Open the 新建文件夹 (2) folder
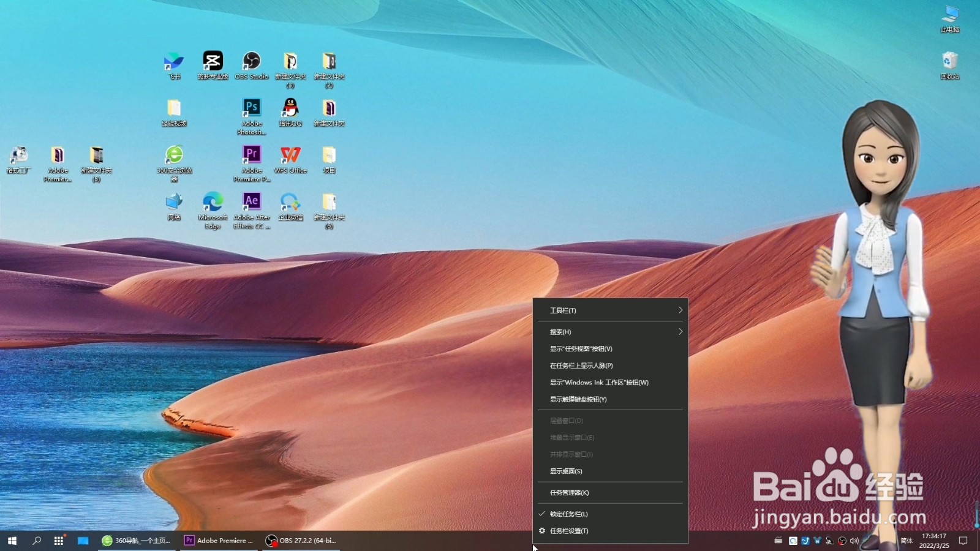 (329, 70)
